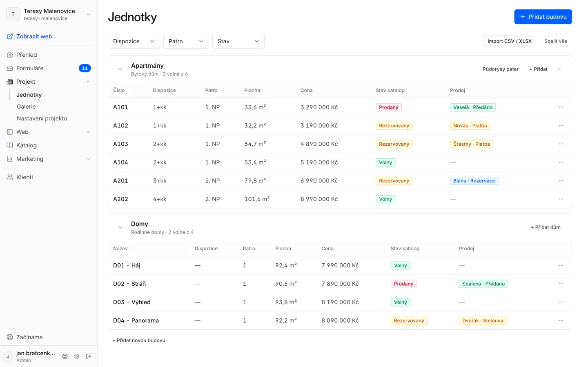Click the Přehled home icon in sidebar
The width and height of the screenshot is (588, 367).
(x=10, y=55)
